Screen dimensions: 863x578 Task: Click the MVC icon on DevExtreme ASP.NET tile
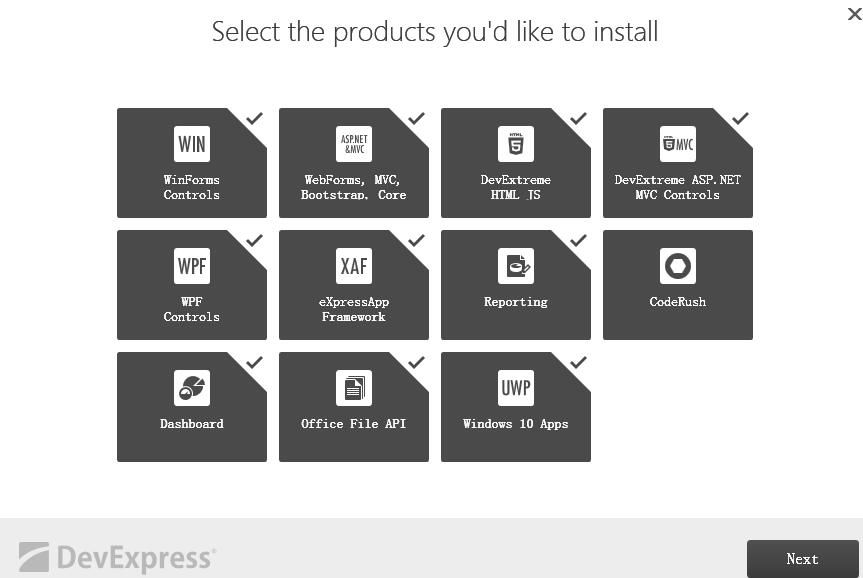click(678, 144)
